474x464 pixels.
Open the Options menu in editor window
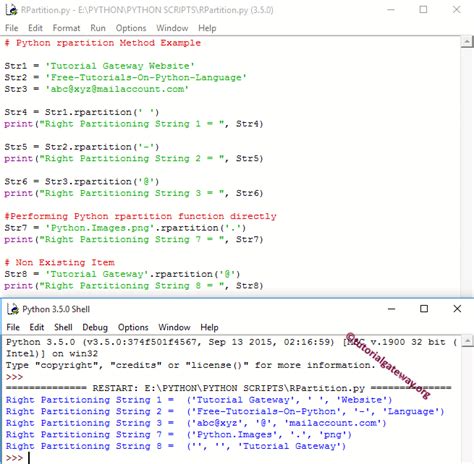point(131,28)
